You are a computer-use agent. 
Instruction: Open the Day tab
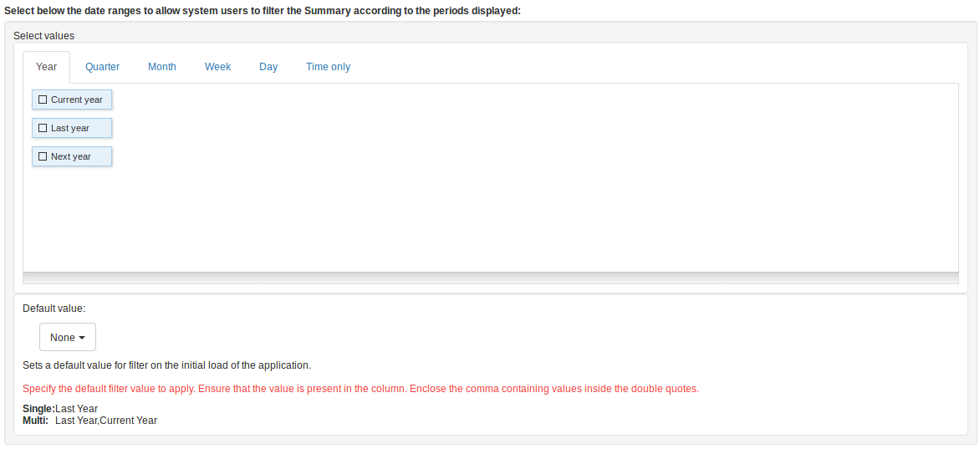[268, 67]
